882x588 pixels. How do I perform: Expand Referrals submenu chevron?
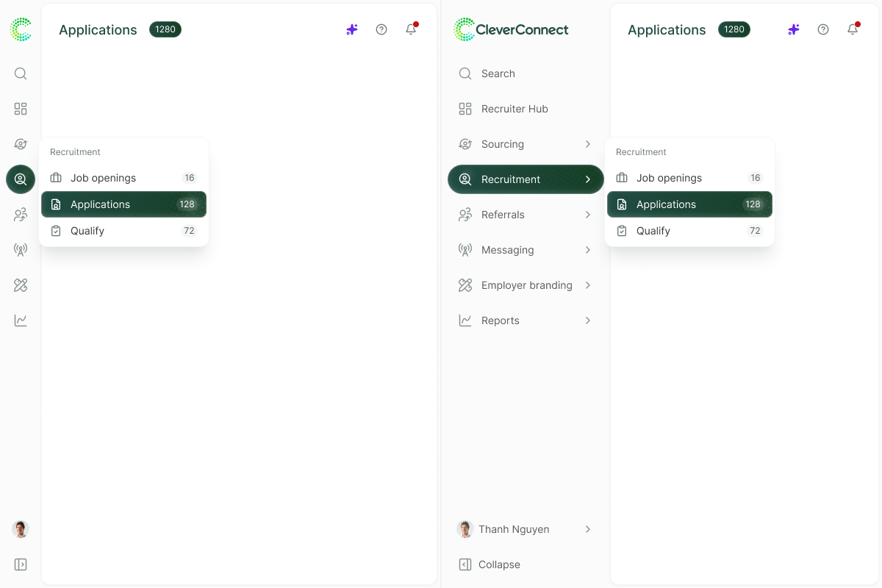pos(588,215)
